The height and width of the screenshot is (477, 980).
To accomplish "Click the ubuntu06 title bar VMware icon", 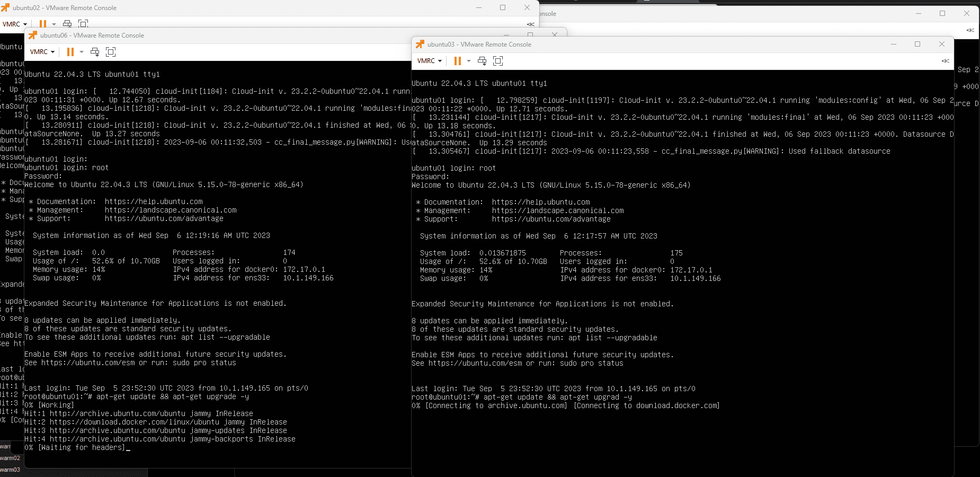I will (33, 35).
